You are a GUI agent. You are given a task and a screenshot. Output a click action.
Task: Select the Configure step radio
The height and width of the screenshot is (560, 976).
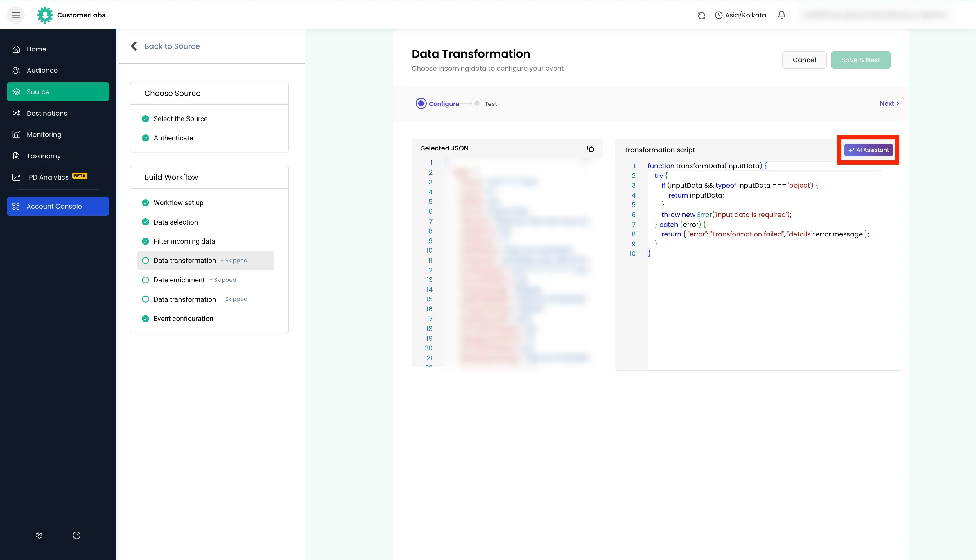[421, 103]
